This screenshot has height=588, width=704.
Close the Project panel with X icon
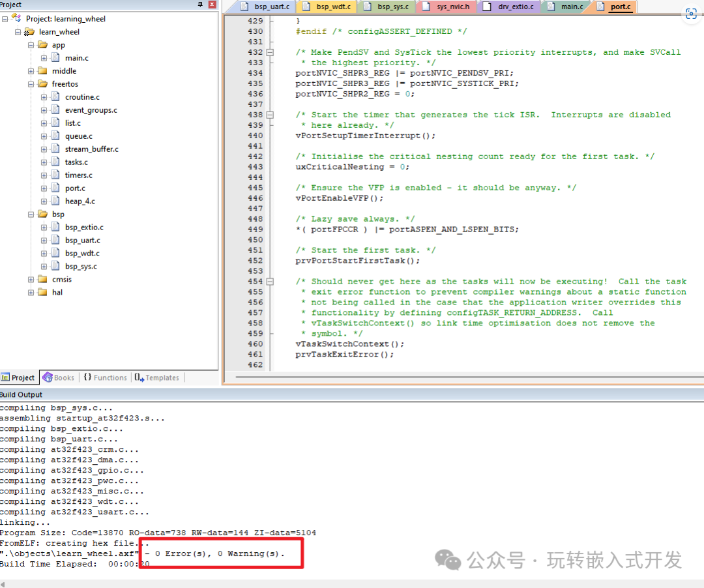[x=211, y=5]
